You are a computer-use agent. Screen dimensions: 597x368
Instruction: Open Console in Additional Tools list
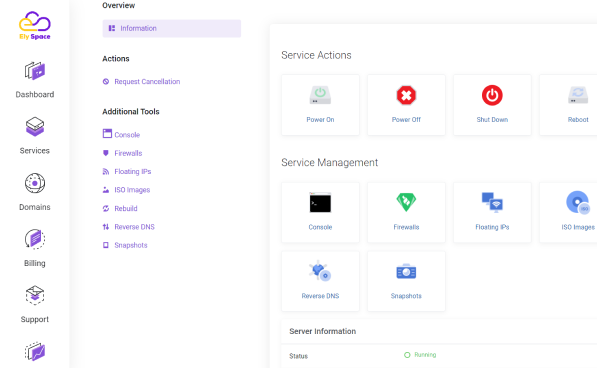coord(127,135)
